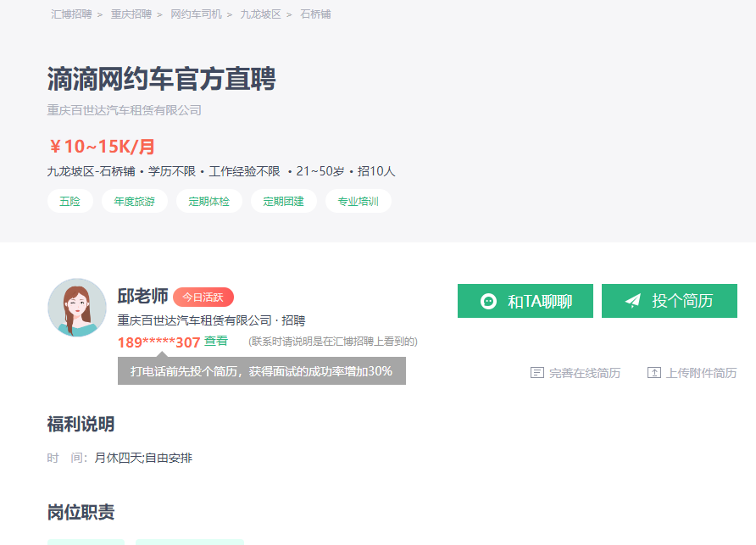Open recruiter 邱老师 avatar picture
This screenshot has width=756, height=545.
77,307
